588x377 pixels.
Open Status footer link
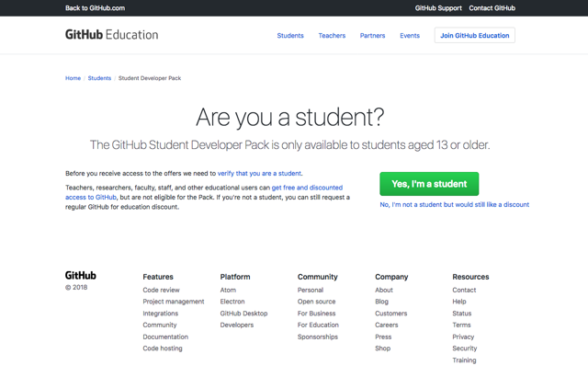(462, 314)
